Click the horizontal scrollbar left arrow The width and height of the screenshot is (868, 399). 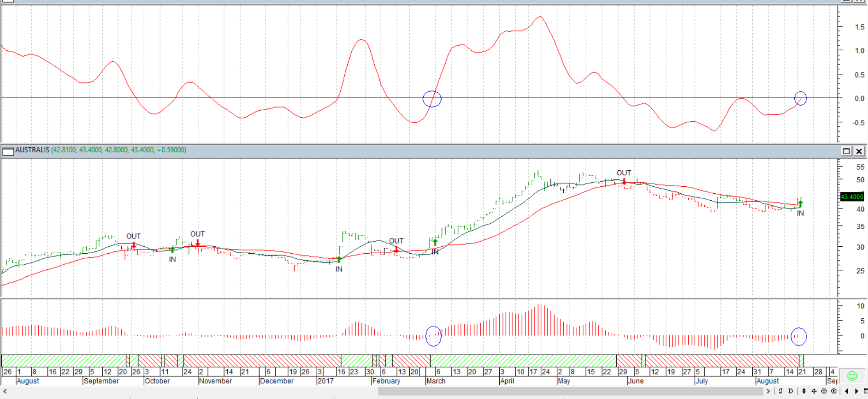[5, 391]
